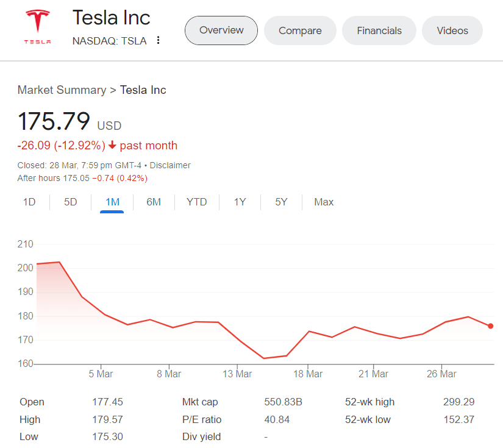Display the 5Y price history

(x=281, y=202)
